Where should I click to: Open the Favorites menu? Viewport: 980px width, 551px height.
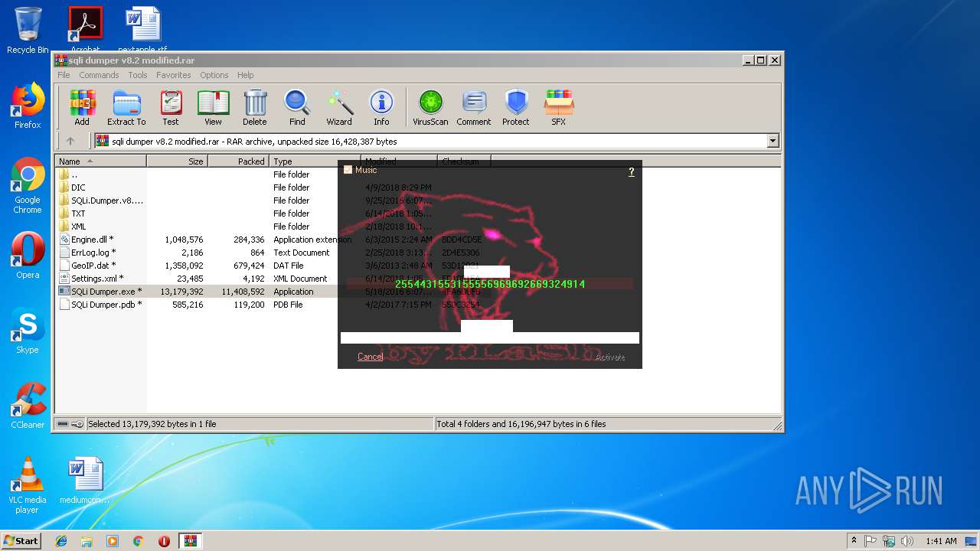click(174, 75)
